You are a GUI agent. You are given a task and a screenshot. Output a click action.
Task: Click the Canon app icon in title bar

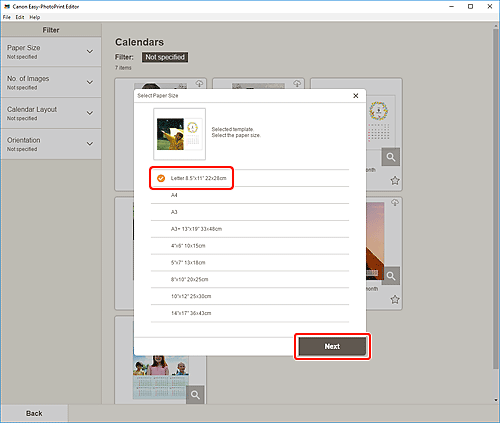(x=7, y=6)
